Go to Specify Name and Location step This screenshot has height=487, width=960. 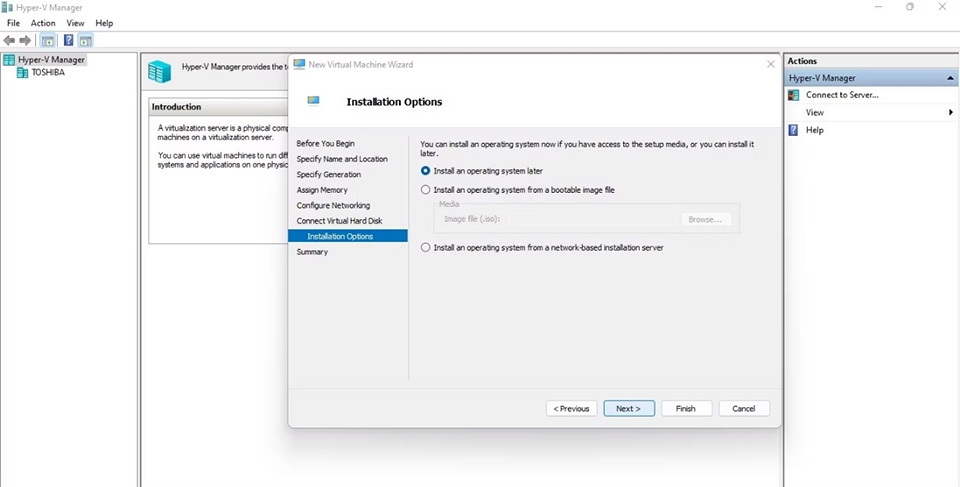342,159
